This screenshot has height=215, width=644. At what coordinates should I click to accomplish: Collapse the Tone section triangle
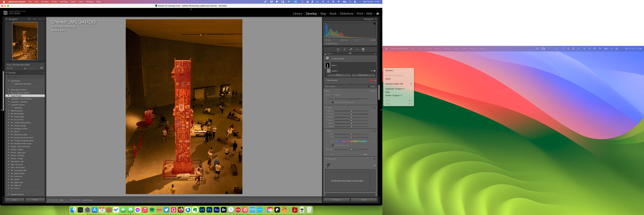[x=326, y=108]
